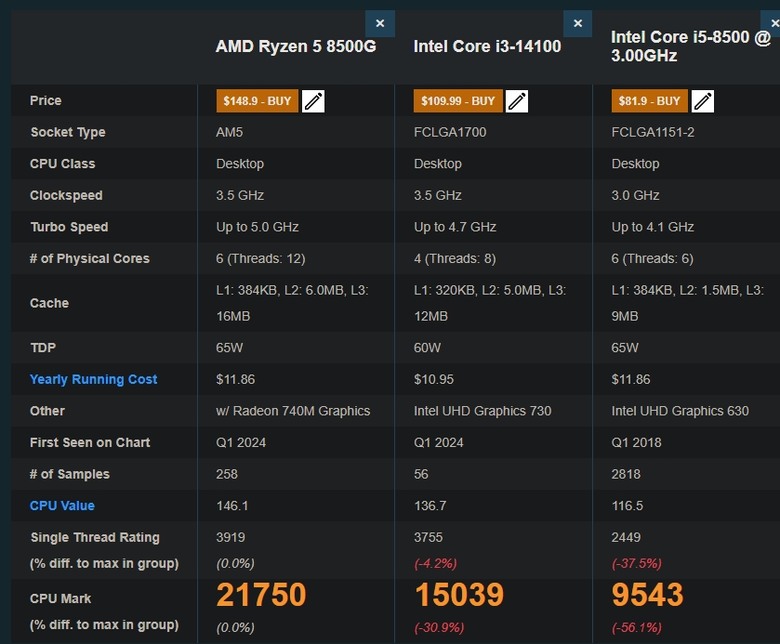Click 6 (Threads: 12) cores cell

tap(261, 259)
